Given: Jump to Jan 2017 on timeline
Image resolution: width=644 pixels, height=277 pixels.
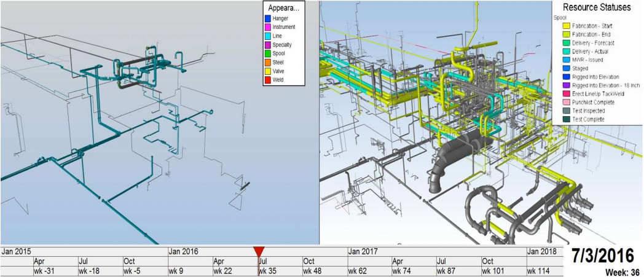Looking at the screenshot, I should [363, 251].
